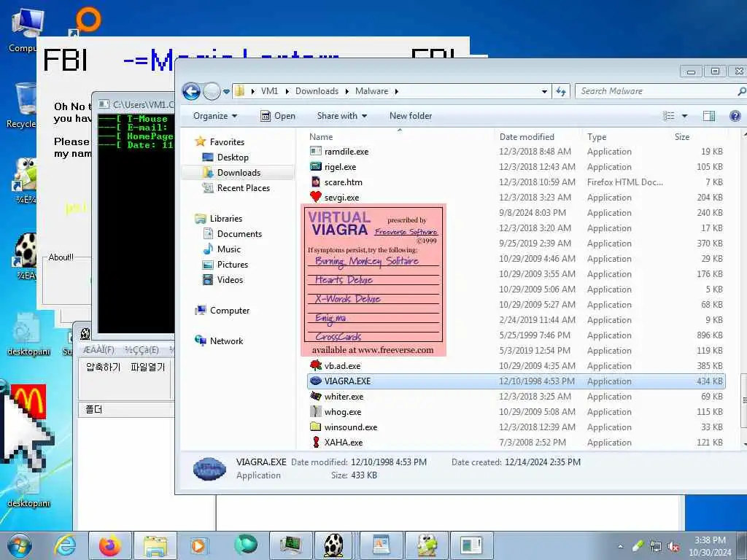Select the vb.ad.exe rose icon
This screenshot has height=560, width=747.
coord(315,366)
